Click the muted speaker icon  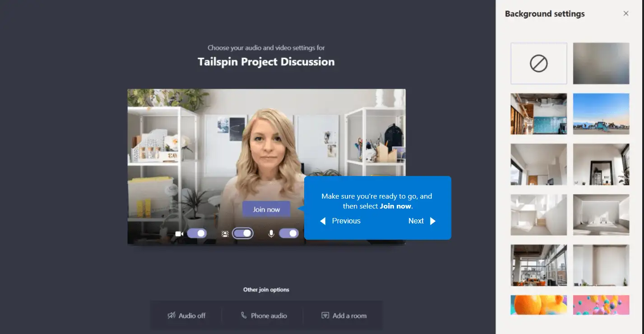(171, 315)
